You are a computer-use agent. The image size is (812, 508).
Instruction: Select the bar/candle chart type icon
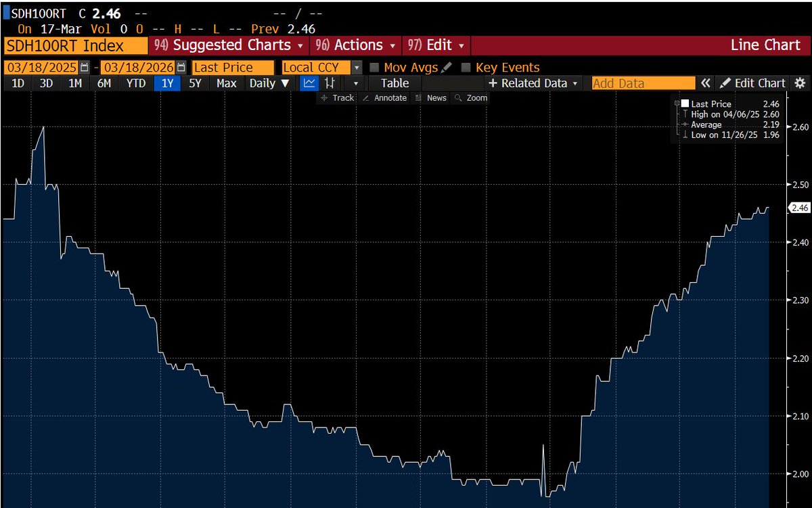330,83
